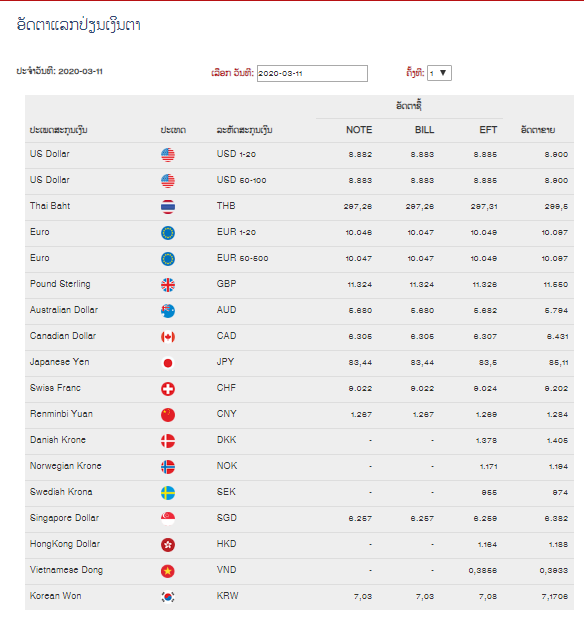Click the NOTE column header

359,130
